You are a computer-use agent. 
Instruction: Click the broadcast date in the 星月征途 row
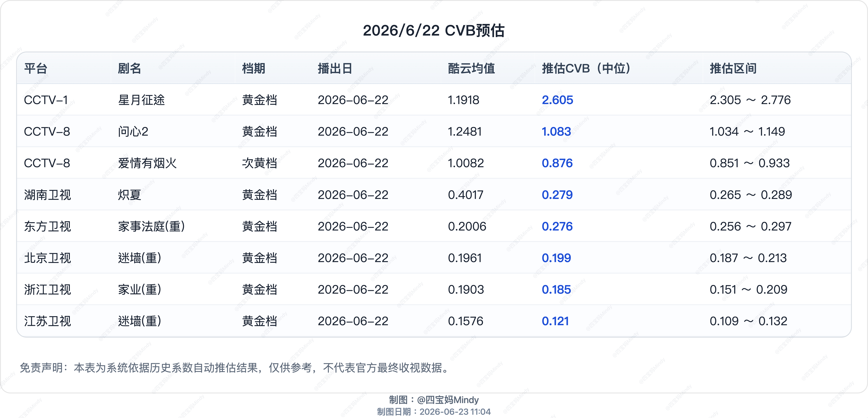pos(353,100)
